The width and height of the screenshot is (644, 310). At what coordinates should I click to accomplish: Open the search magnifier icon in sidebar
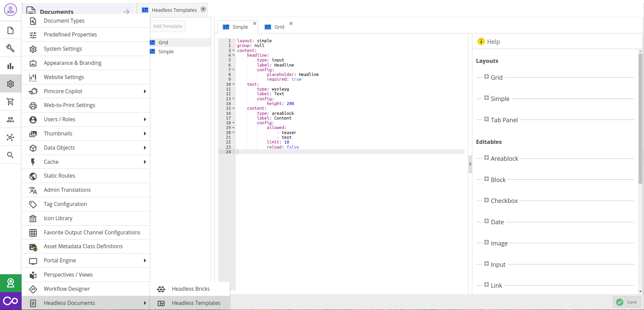point(10,155)
